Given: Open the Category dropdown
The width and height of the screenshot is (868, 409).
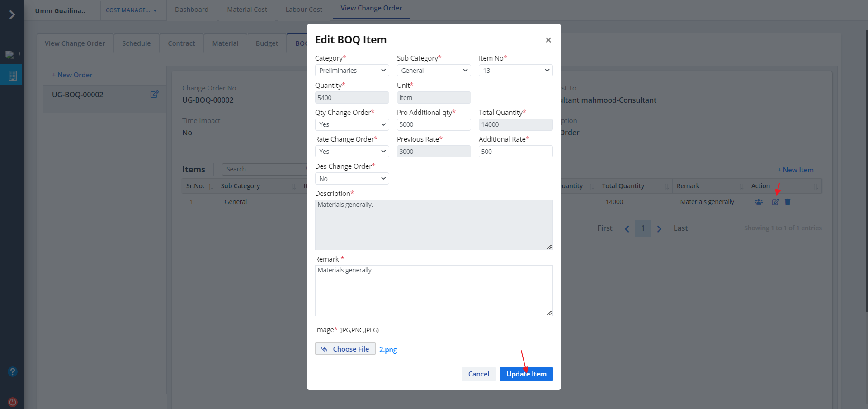Looking at the screenshot, I should tap(352, 71).
